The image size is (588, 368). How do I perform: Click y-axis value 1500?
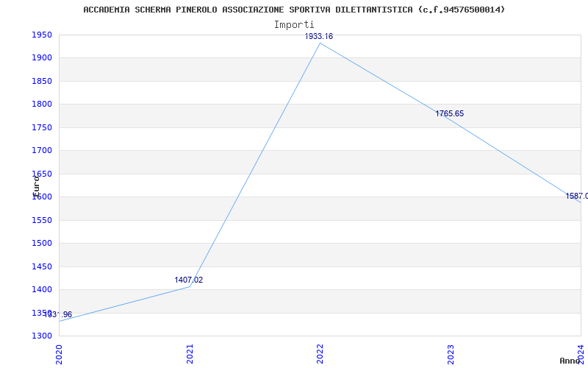point(42,244)
